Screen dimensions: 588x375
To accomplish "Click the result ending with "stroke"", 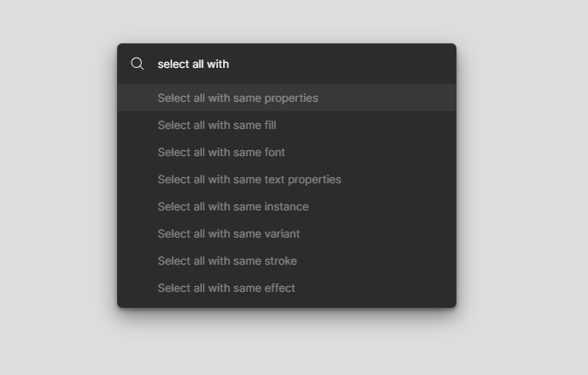I will click(287, 260).
